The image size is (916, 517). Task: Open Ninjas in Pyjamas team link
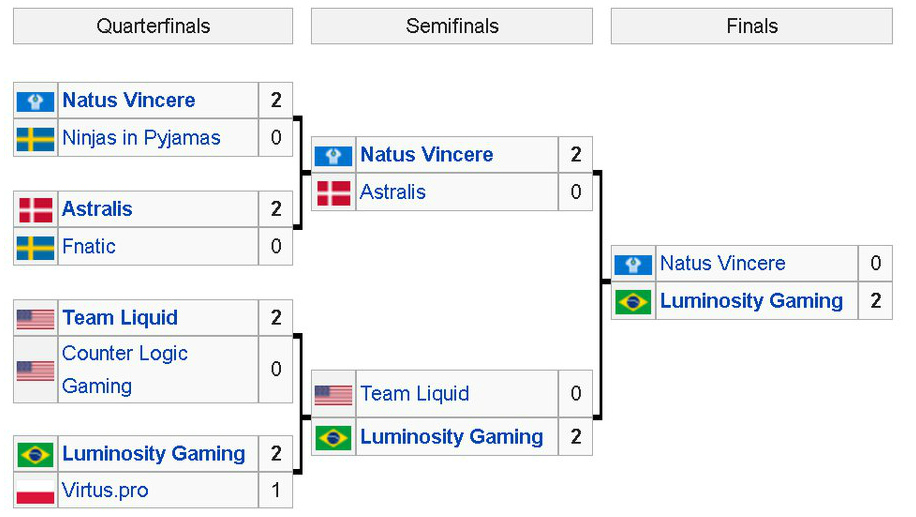point(141,138)
